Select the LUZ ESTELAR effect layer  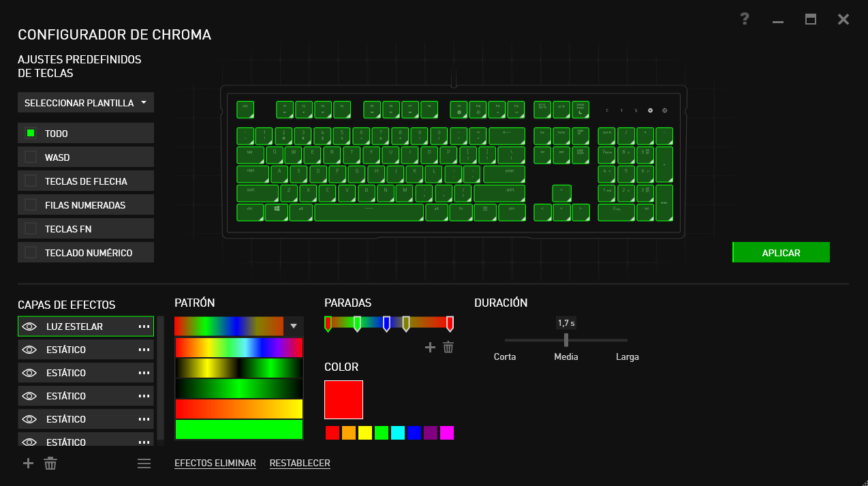86,326
